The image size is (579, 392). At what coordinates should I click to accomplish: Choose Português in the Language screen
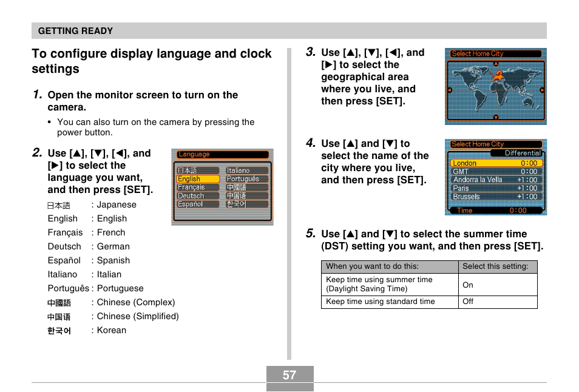[247, 179]
